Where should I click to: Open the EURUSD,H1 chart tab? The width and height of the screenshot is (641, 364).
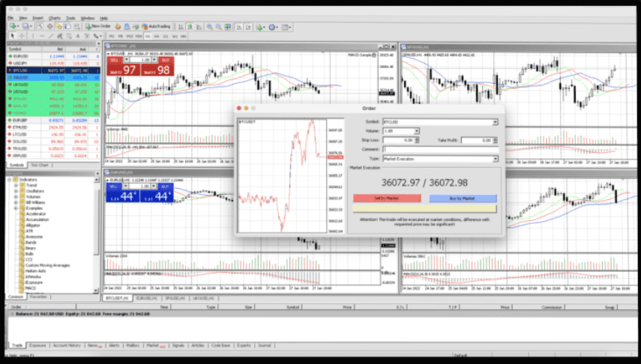tap(147, 298)
